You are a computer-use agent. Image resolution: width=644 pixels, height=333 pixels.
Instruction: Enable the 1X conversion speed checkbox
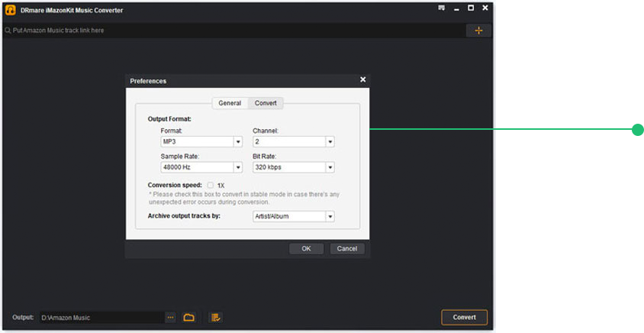[211, 186]
